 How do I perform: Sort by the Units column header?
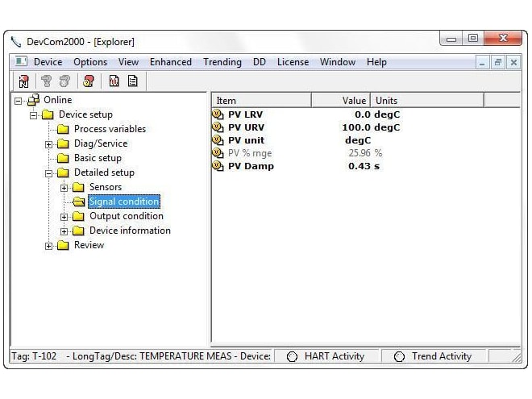(427, 101)
